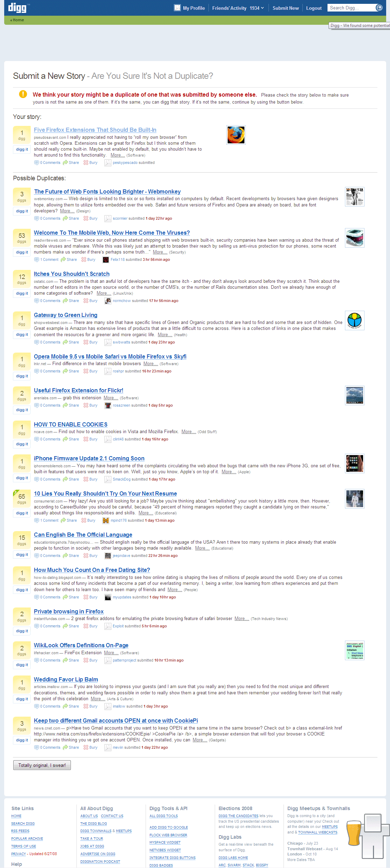Click Logout in top navigation

(314, 8)
